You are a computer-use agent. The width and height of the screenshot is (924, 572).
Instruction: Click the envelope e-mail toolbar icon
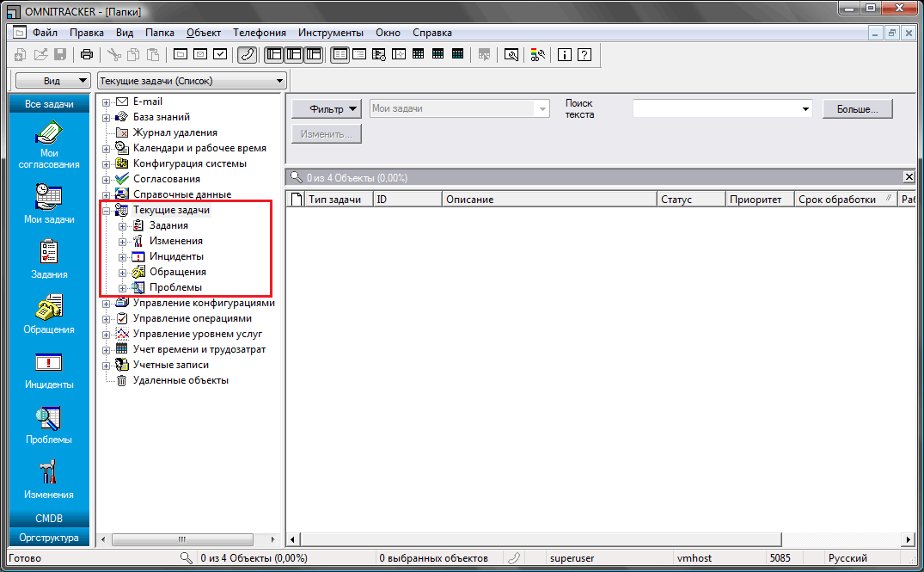point(200,55)
